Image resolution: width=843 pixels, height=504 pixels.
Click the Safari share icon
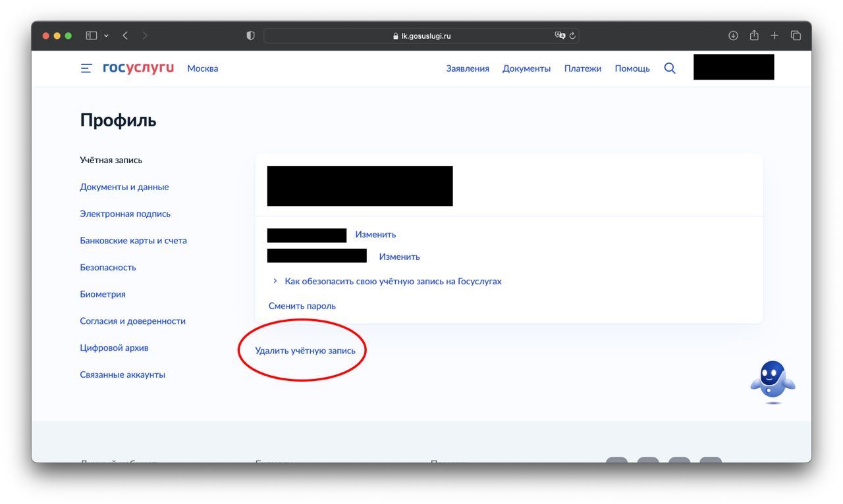[754, 36]
